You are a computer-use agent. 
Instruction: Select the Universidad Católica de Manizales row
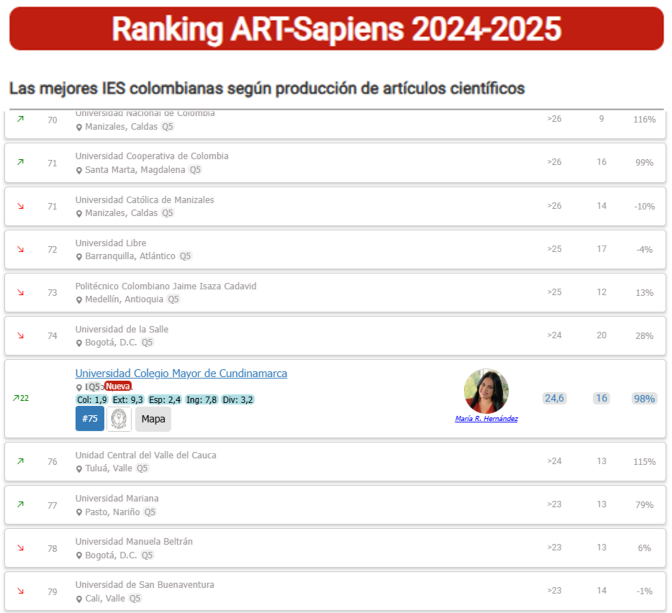[335, 206]
